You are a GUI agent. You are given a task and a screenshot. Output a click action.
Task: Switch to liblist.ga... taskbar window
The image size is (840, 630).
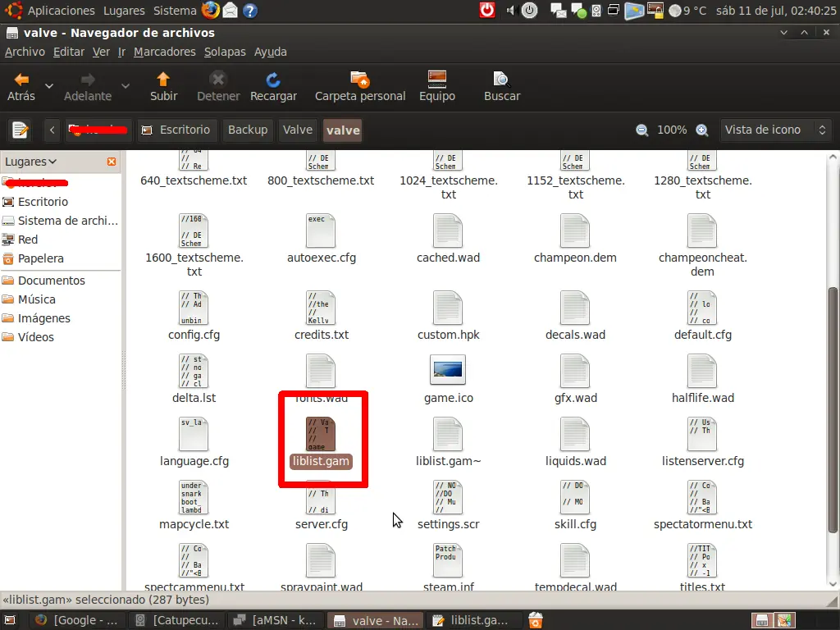[x=471, y=620]
